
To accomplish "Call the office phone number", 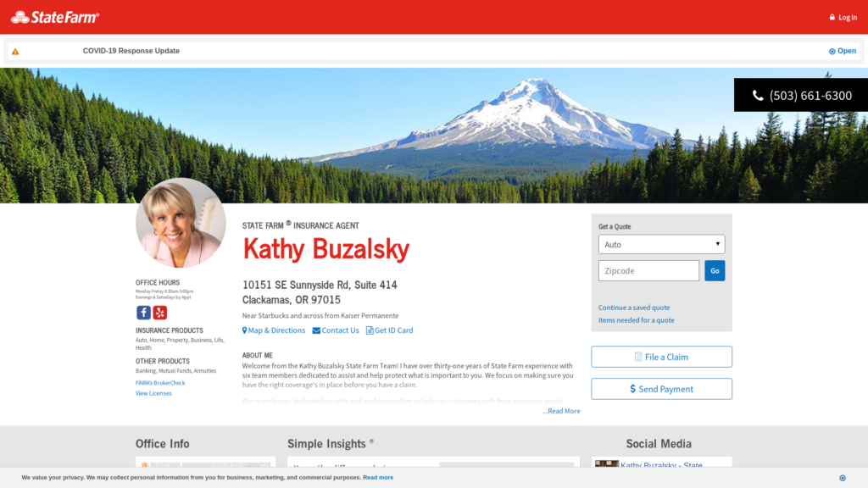I will (x=801, y=96).
